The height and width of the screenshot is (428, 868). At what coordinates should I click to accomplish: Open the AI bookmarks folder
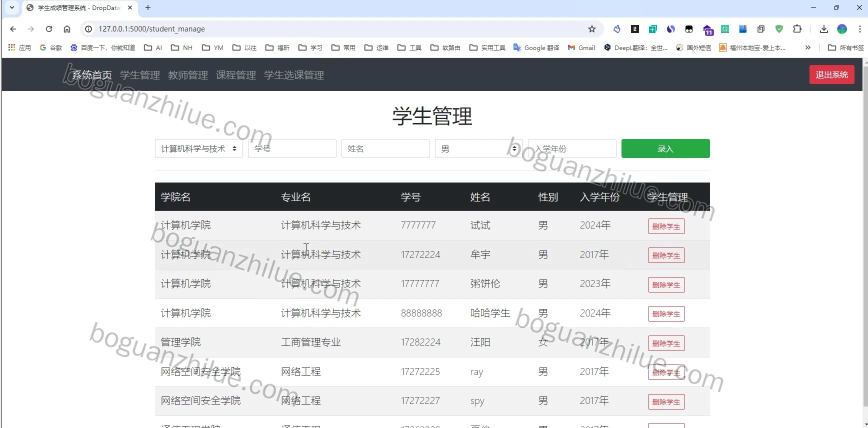pyautogui.click(x=153, y=47)
